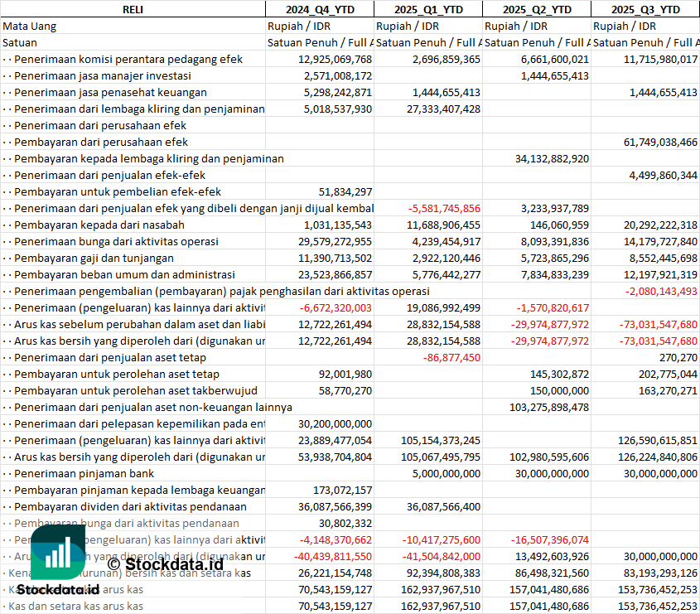
Task: Click negative value -6,672,320,003
Action: (x=336, y=307)
